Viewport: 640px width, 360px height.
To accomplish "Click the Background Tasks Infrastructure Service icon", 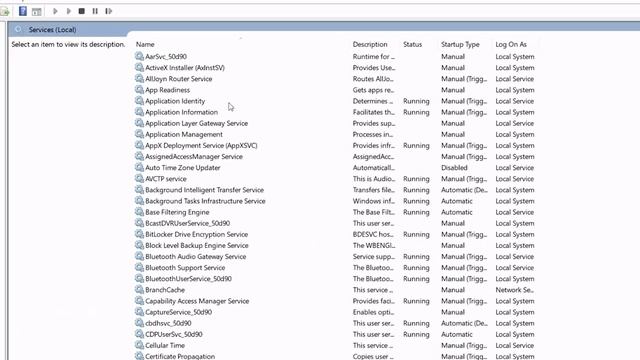I will (139, 200).
